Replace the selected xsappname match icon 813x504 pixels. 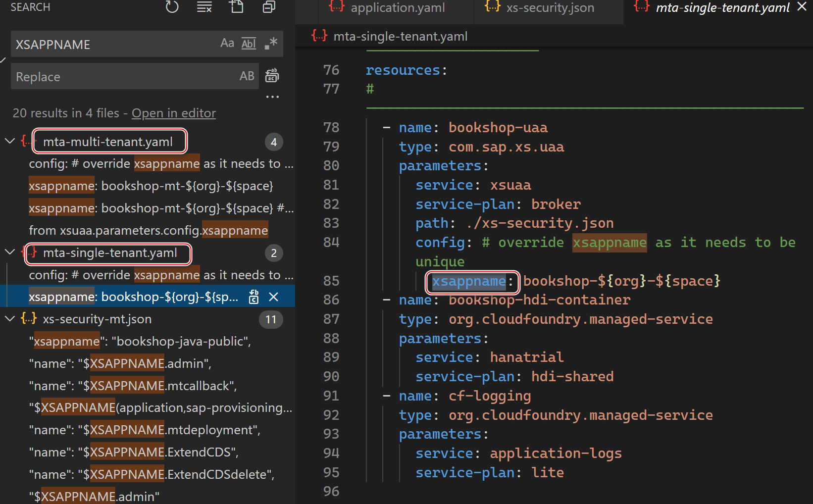coord(254,297)
